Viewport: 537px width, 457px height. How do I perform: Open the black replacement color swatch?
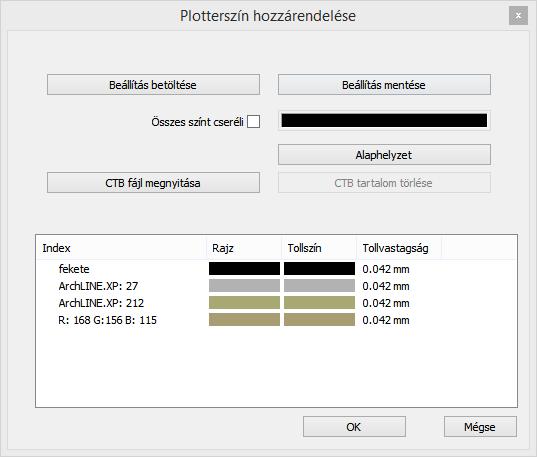(384, 121)
